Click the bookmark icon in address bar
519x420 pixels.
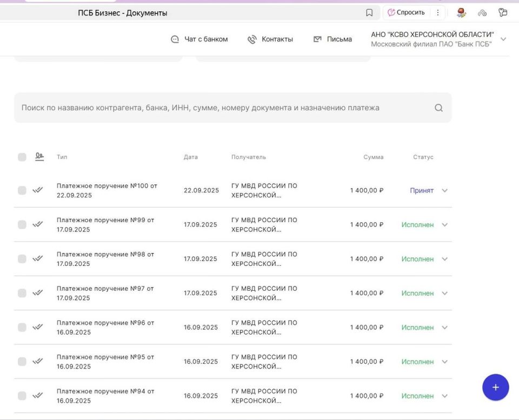pyautogui.click(x=369, y=12)
